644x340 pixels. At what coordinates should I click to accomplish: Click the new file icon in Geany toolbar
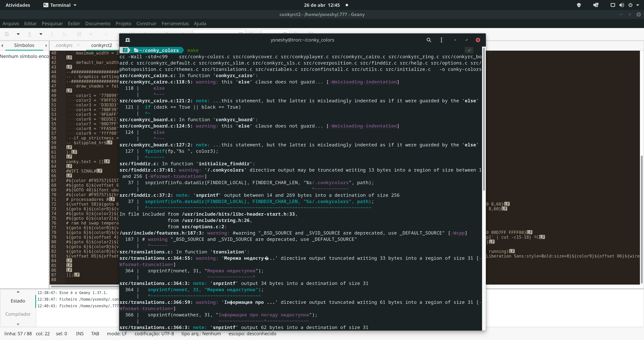tap(7, 34)
